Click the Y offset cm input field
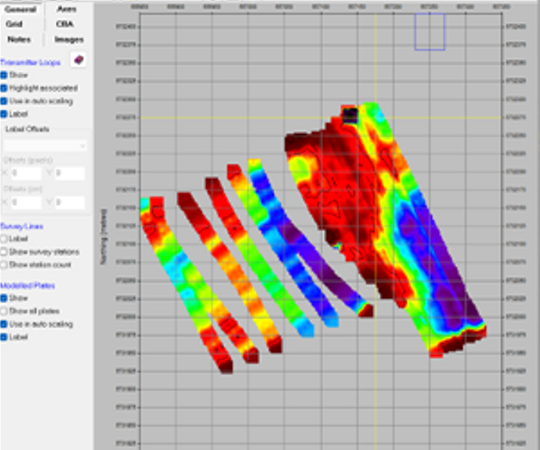 (70, 202)
